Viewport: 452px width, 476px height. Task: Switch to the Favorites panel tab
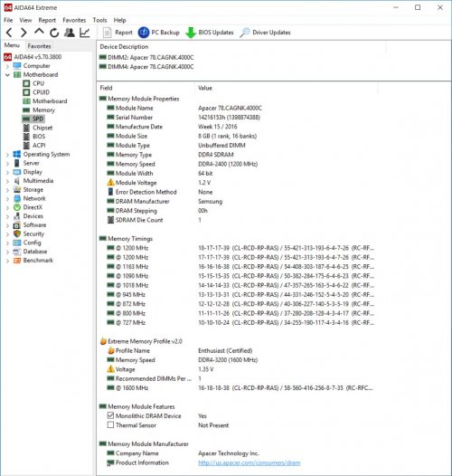coord(39,46)
